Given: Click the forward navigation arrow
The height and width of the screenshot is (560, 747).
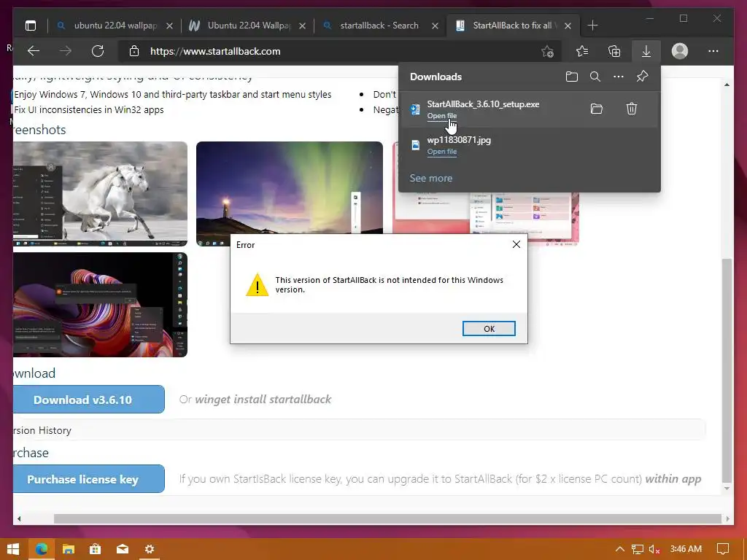Looking at the screenshot, I should (x=66, y=51).
